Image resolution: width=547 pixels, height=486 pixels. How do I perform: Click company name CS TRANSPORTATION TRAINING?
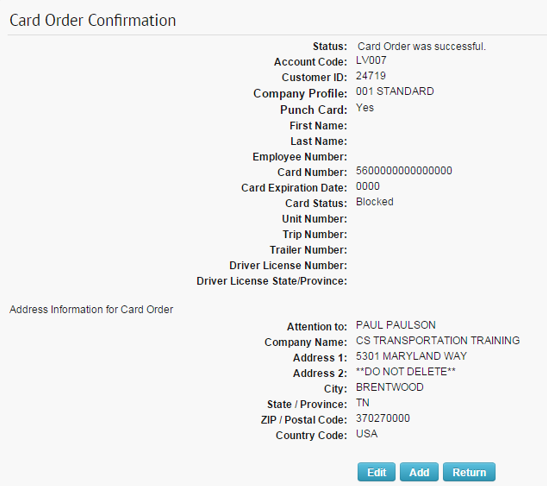(438, 341)
